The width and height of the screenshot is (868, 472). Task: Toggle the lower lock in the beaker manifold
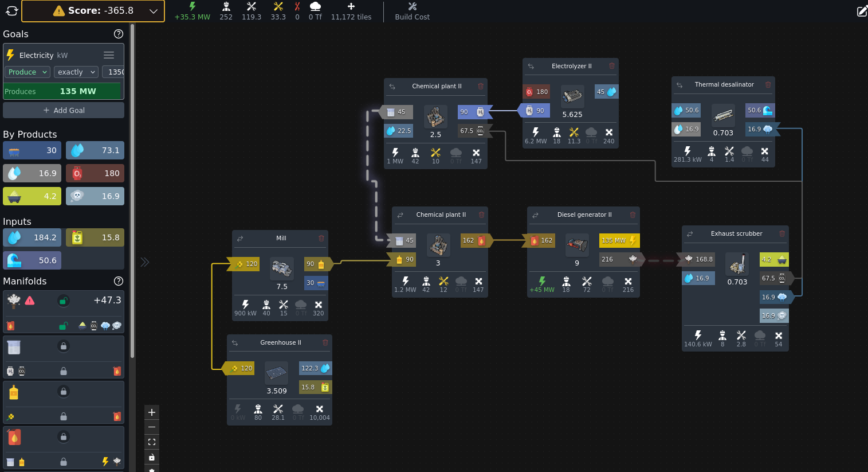pyautogui.click(x=64, y=371)
